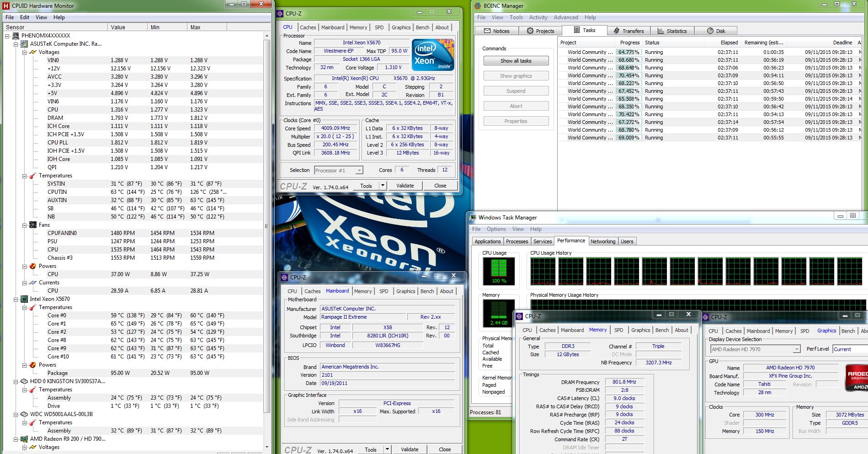Screen dimensions: 868x454
Task: Click the HDD 0 KINGSTON drive icon
Action: (x=24, y=381)
